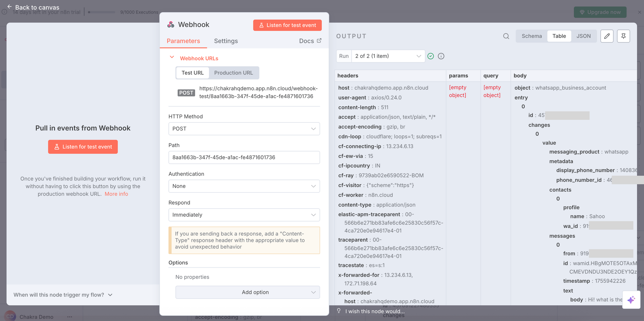The image size is (644, 321).
Task: Collapse the Webhook URLs section
Action: (x=172, y=57)
